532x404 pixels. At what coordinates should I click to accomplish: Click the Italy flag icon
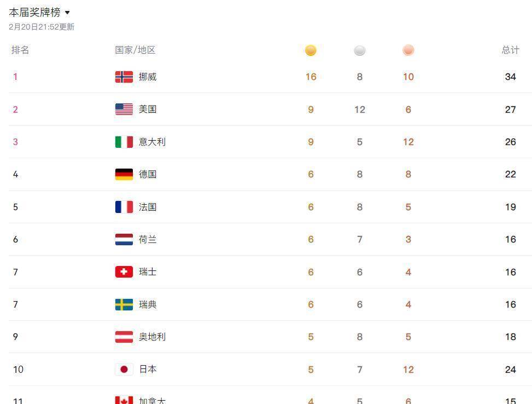click(124, 142)
